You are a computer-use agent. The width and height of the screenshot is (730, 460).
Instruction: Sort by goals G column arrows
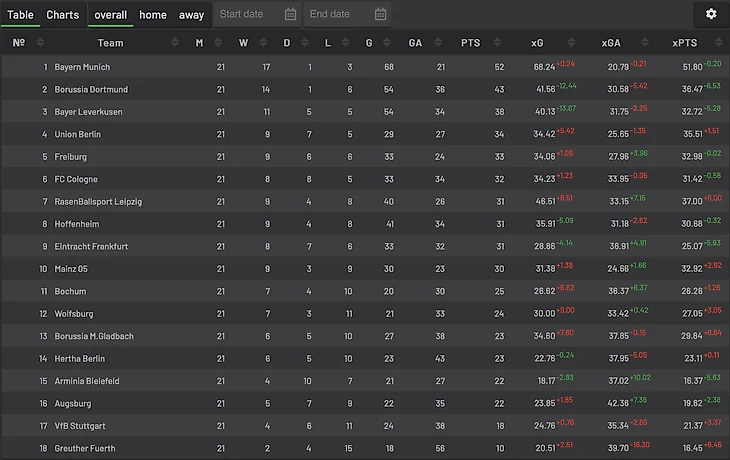point(386,43)
